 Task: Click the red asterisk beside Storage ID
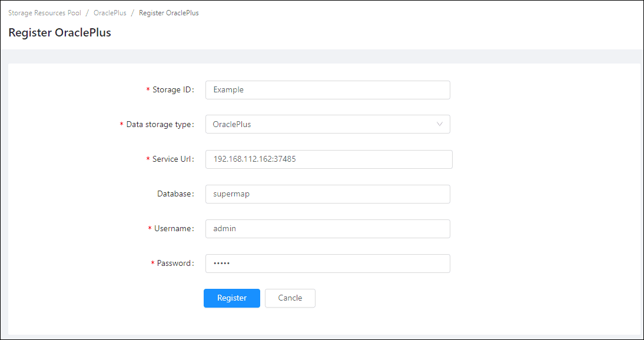(x=148, y=90)
